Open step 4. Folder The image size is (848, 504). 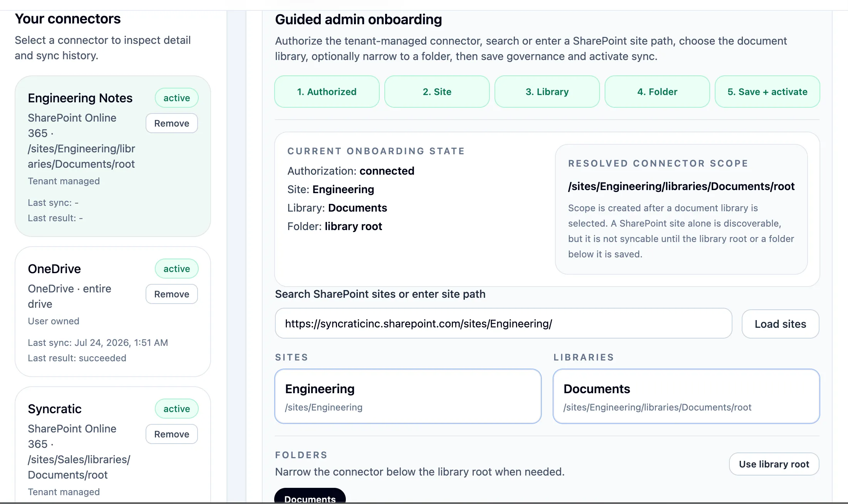(x=657, y=92)
